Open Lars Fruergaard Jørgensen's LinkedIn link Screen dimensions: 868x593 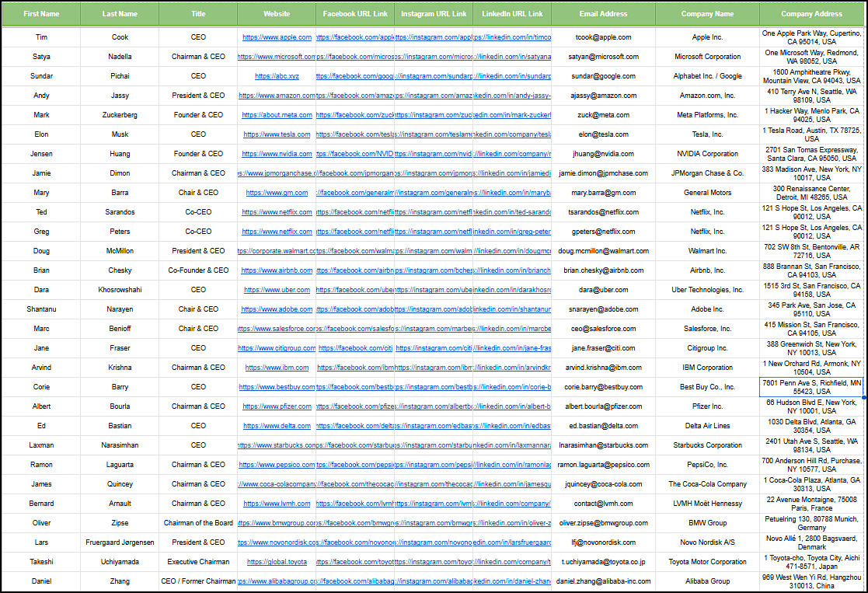(512, 542)
